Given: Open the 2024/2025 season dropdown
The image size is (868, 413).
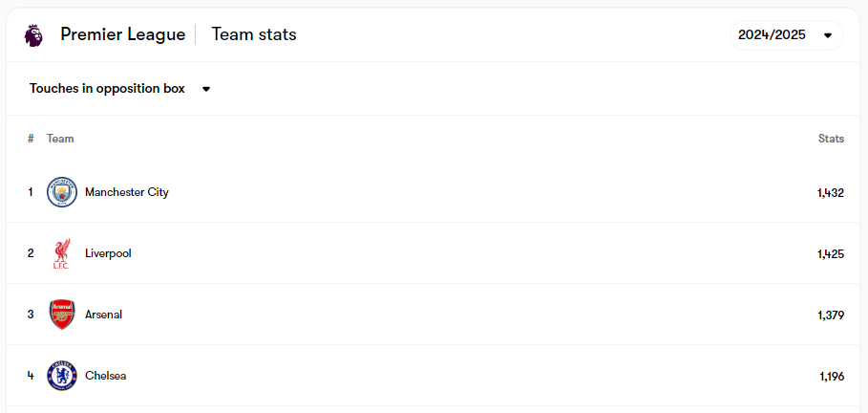Looking at the screenshot, I should (x=773, y=35).
